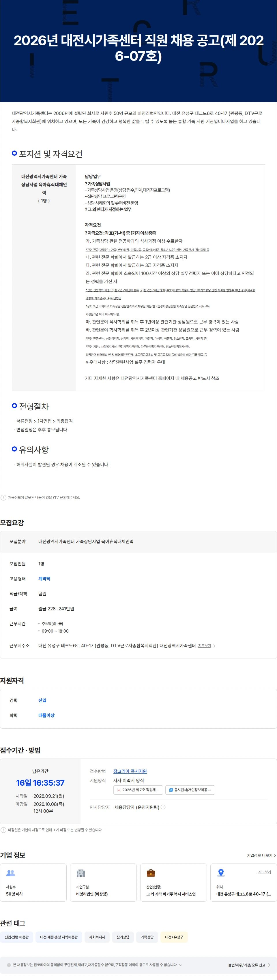Select the 대전·세종·충청 지역채용관 tag
The height and width of the screenshot is (980, 277).
[x=59, y=937]
